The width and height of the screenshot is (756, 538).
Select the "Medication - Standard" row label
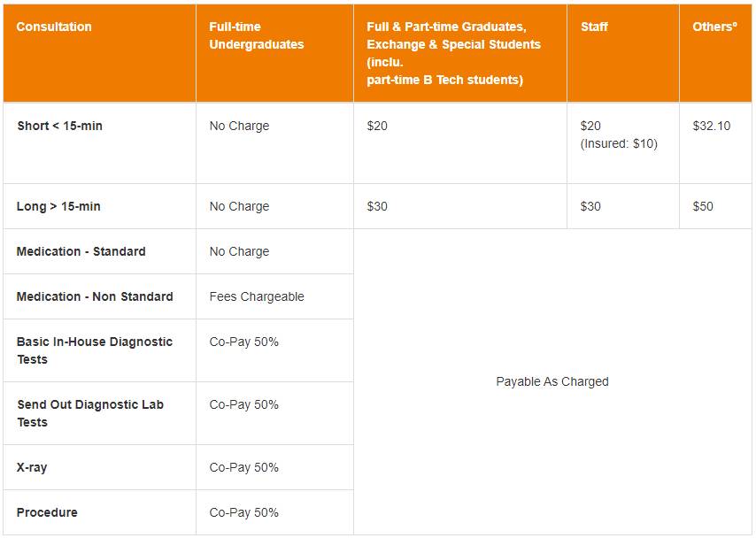tap(81, 251)
